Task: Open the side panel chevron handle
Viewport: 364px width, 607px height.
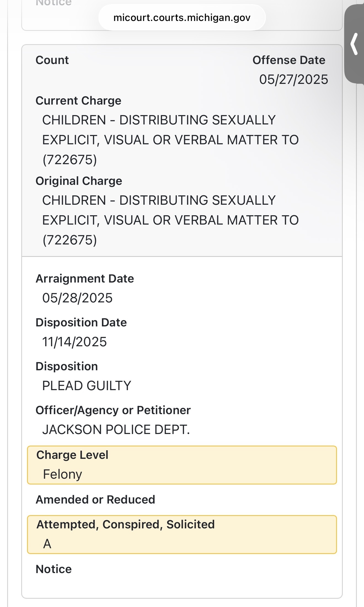Action: 354,44
